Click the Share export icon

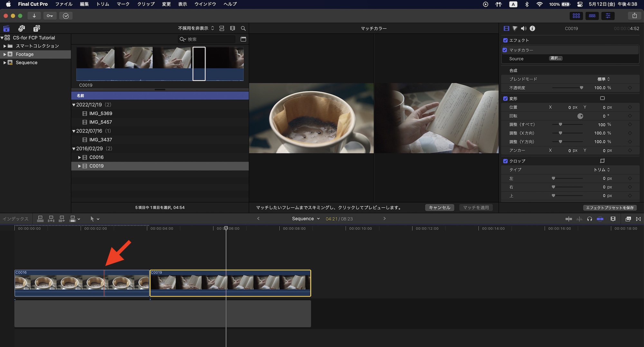(x=634, y=16)
